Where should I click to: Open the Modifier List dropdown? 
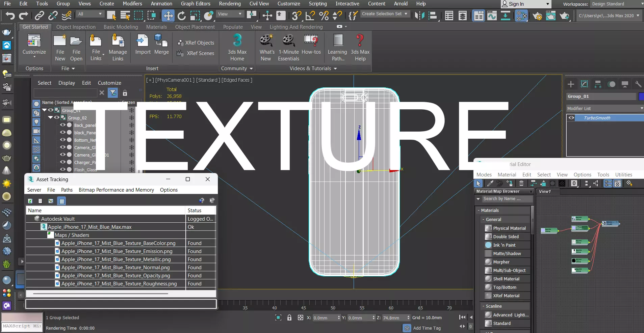pos(605,108)
